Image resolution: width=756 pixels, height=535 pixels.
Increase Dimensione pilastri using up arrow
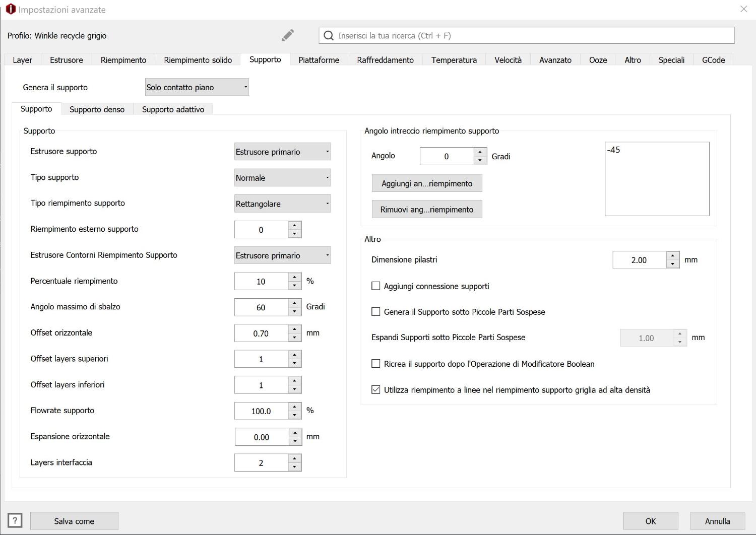pyautogui.click(x=672, y=256)
